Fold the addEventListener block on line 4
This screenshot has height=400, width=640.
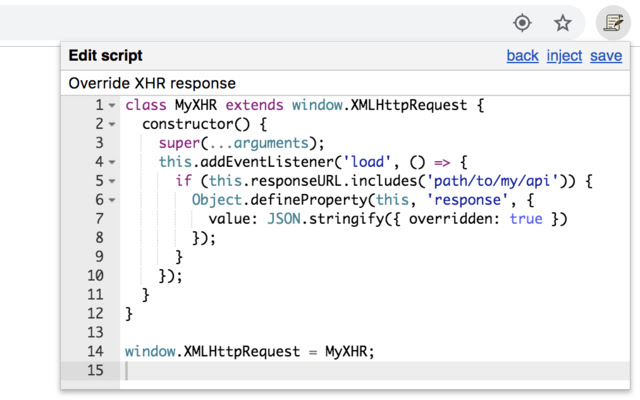112,162
